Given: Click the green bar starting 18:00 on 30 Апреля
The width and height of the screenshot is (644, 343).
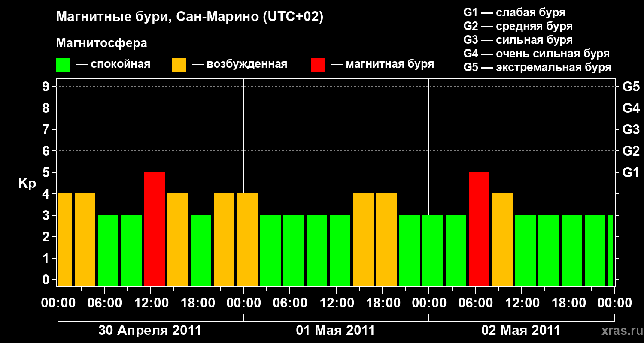Looking at the screenshot, I should tap(201, 251).
